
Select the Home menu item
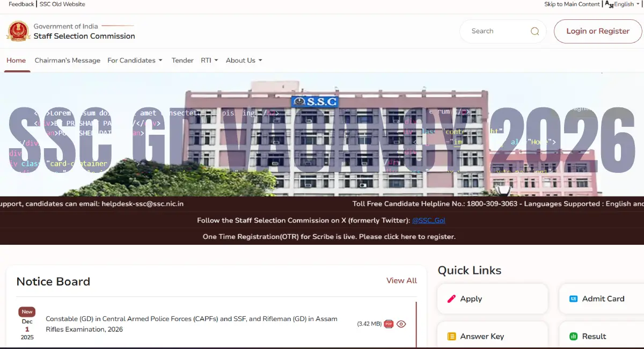point(16,60)
